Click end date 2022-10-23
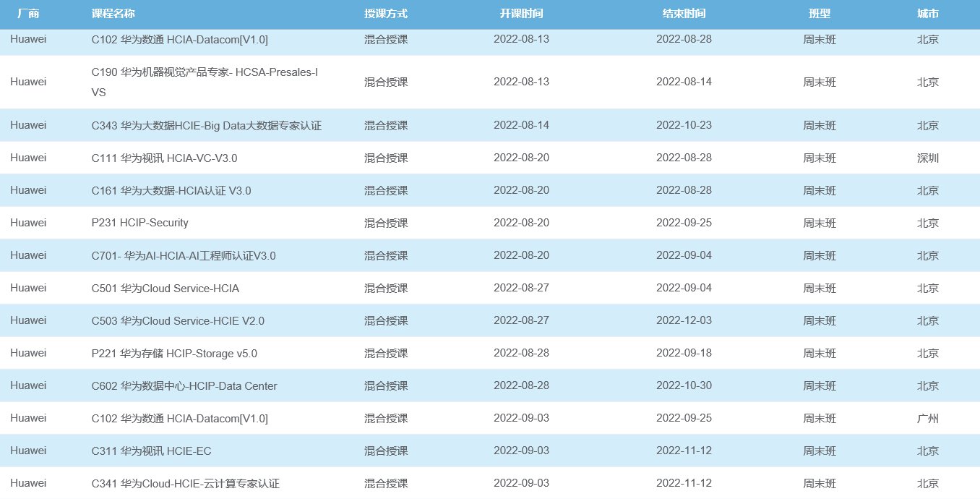This screenshot has height=499, width=980. (684, 125)
